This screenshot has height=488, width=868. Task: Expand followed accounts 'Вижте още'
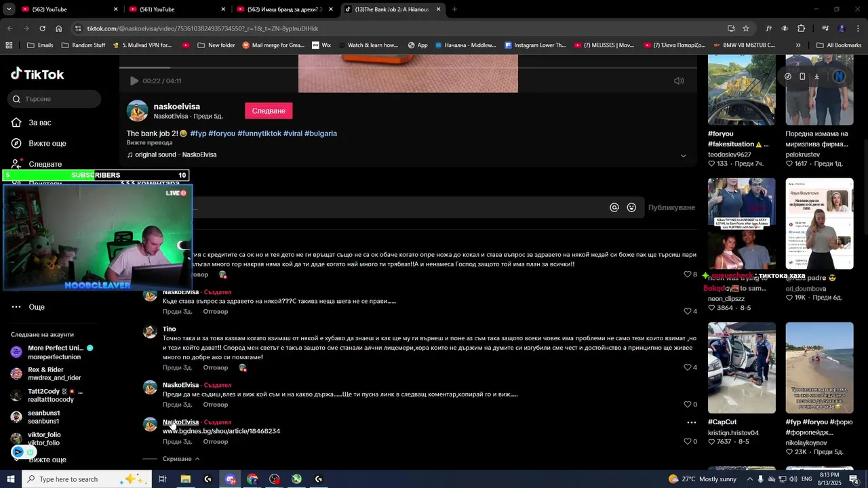(47, 460)
